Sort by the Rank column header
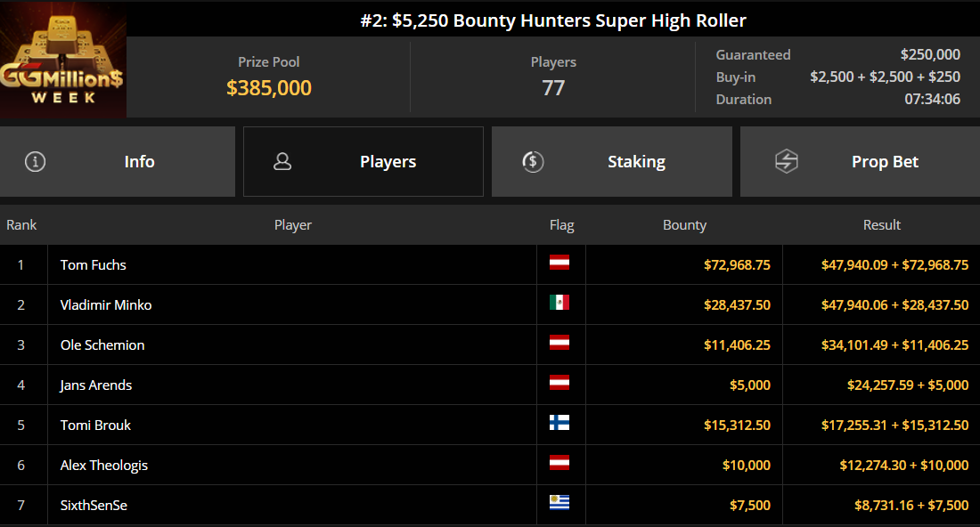Image resolution: width=980 pixels, height=527 pixels. tap(21, 225)
